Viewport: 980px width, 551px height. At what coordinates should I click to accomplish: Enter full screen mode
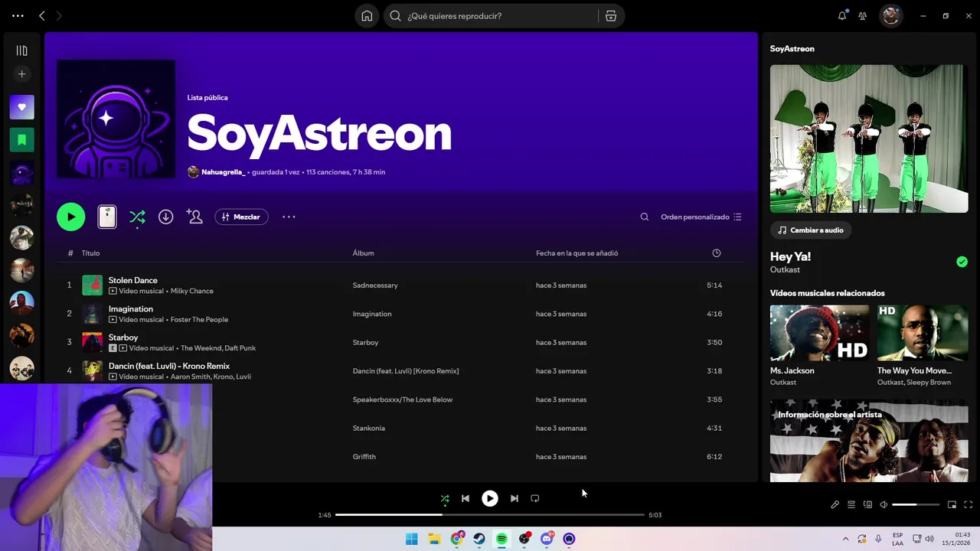coord(969,505)
